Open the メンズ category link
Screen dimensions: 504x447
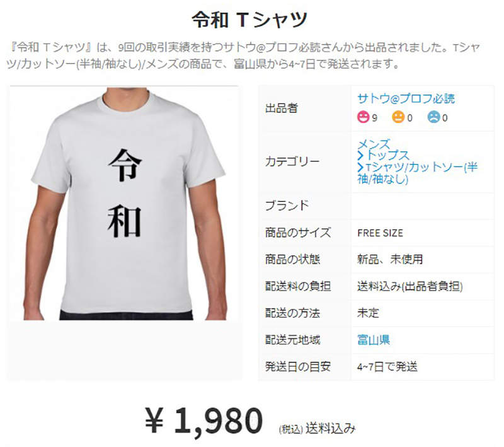[374, 144]
